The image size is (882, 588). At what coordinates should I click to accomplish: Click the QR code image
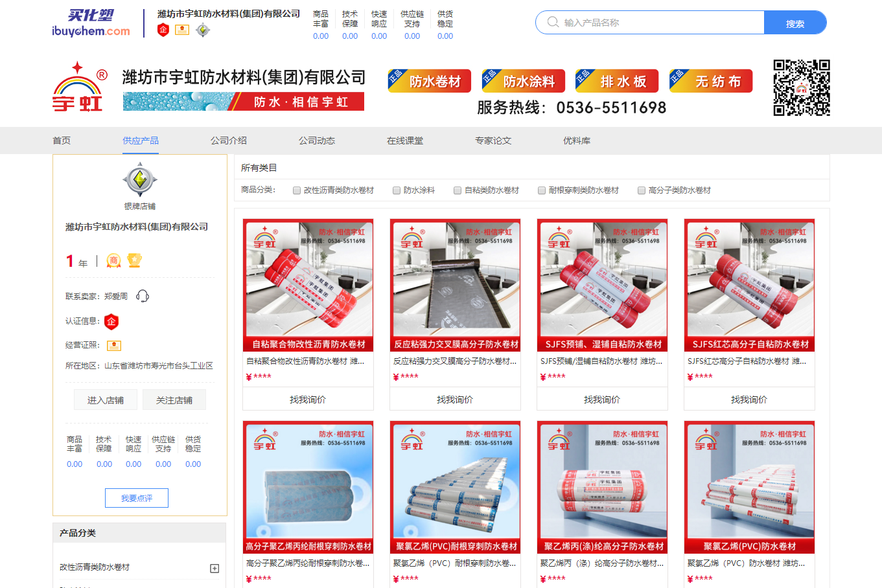(802, 88)
